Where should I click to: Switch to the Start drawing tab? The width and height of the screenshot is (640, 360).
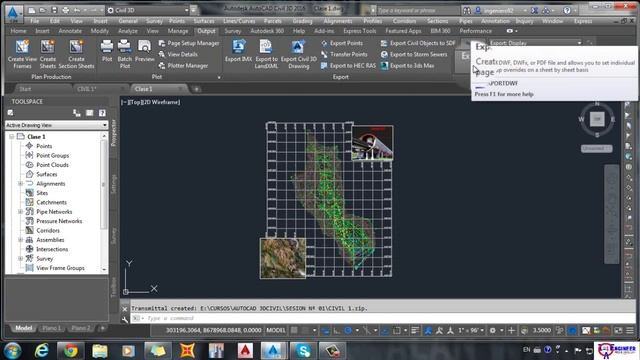point(25,89)
